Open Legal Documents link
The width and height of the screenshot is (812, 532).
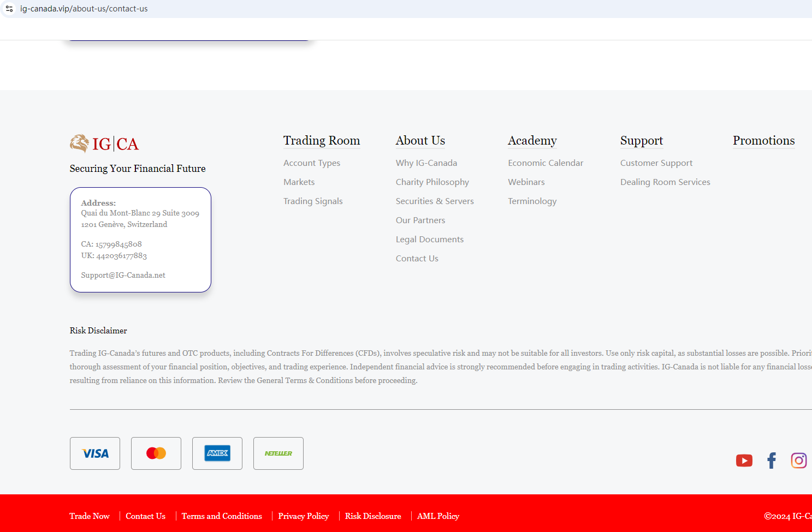430,240
